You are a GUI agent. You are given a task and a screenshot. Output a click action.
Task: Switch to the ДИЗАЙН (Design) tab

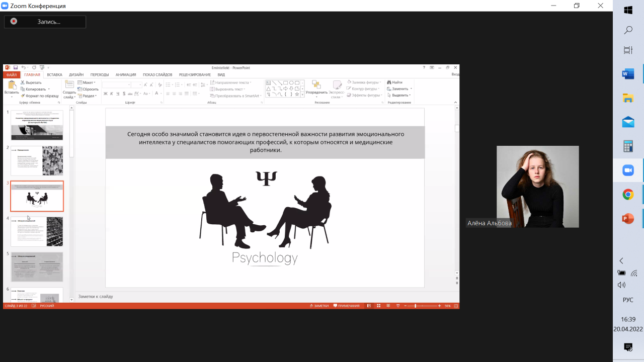(x=76, y=75)
